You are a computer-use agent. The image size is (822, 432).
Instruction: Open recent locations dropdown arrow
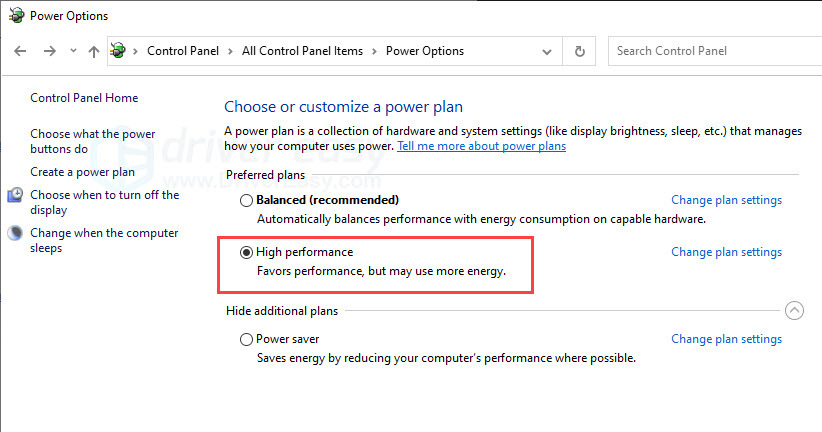tap(73, 51)
